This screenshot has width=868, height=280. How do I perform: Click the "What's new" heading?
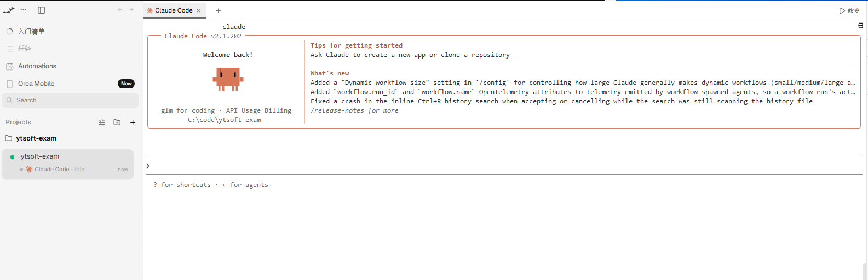point(330,73)
